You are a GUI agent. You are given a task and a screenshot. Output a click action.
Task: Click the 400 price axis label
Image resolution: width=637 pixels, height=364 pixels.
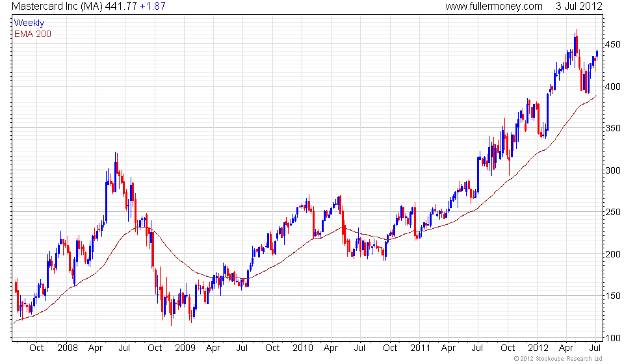coord(612,86)
